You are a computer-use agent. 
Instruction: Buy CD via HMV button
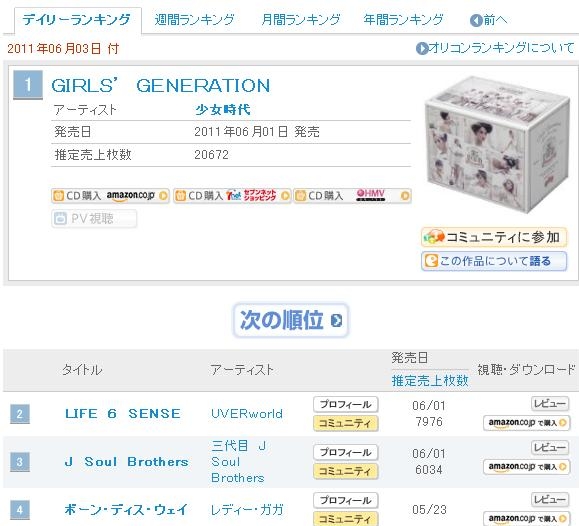[353, 196]
